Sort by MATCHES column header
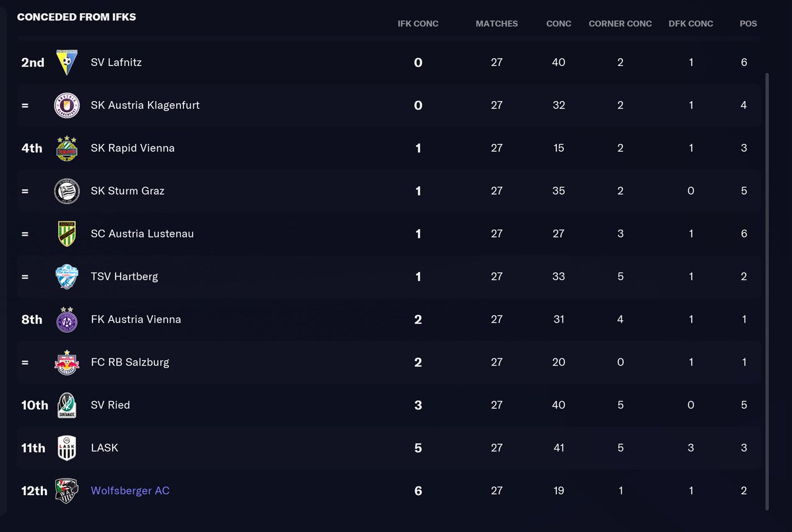792x532 pixels. [496, 23]
